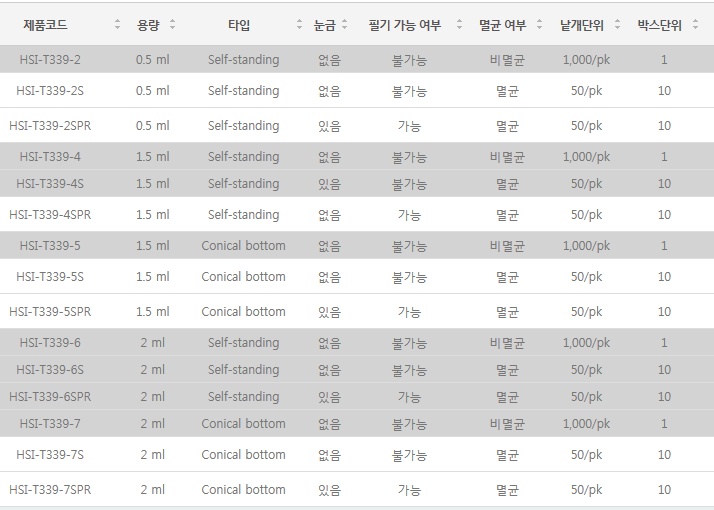
Task: Select the HSI-T339-2S product code
Action: pyautogui.click(x=50, y=91)
